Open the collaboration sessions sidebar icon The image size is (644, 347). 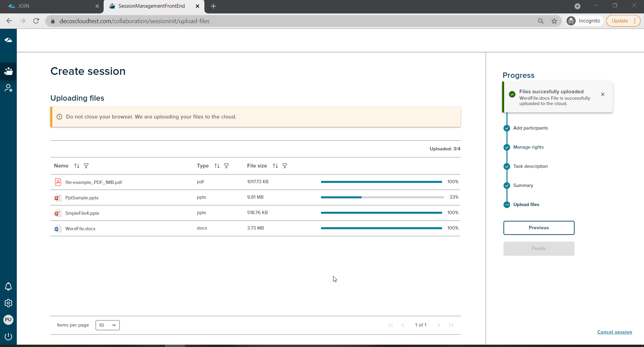(x=8, y=71)
